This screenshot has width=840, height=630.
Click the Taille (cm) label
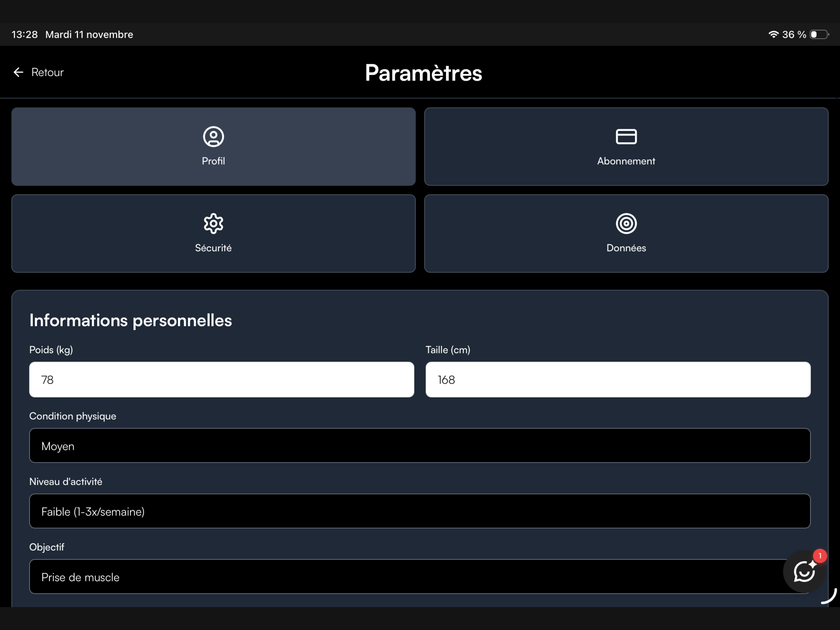448,349
